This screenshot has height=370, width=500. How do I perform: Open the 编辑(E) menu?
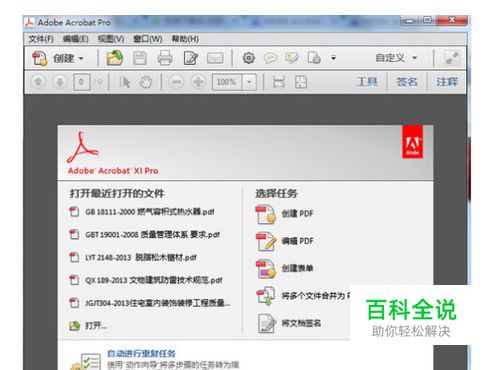76,39
